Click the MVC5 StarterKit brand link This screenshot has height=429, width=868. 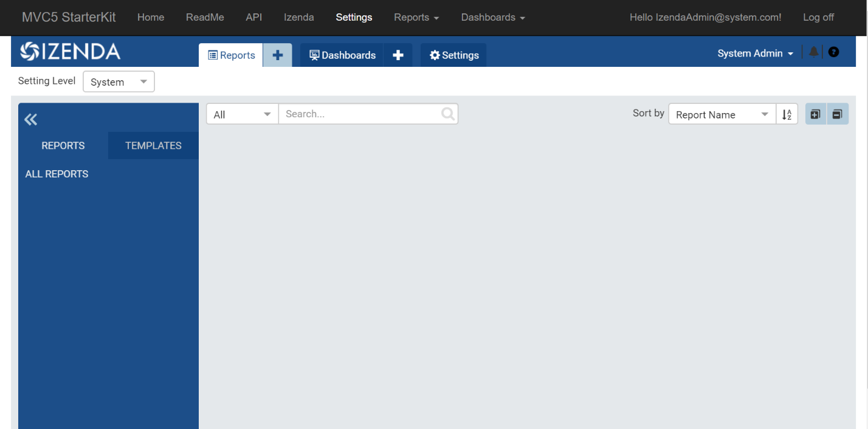[x=69, y=17]
